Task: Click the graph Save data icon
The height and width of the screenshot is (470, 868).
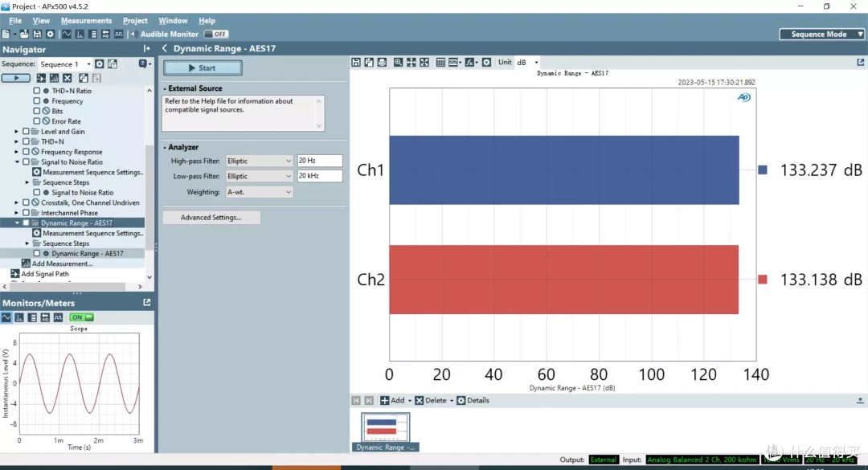Action: [x=356, y=63]
